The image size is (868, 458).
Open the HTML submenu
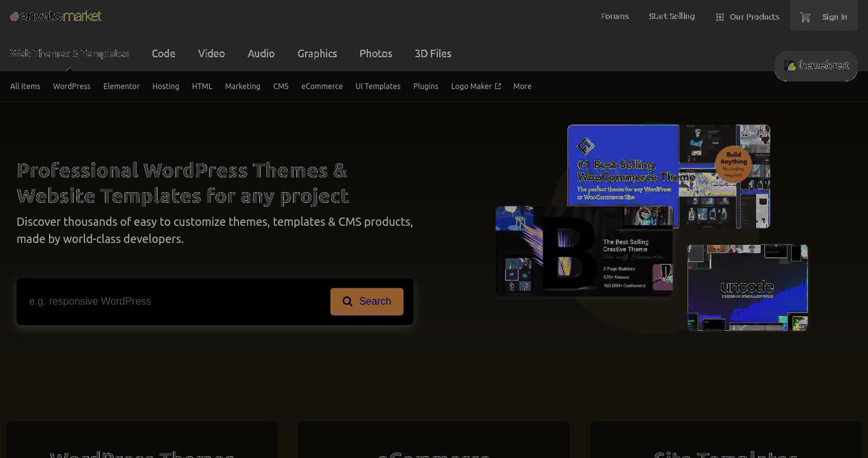202,87
